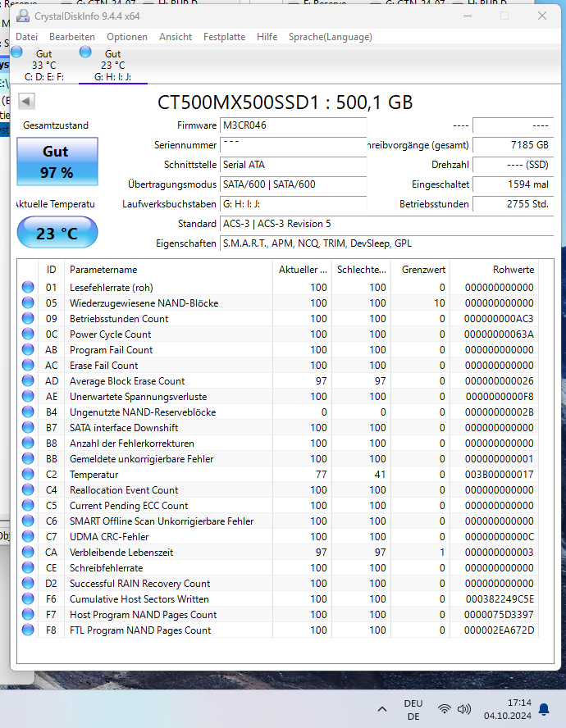Click status orb for Anzahl der Fehlerkorrekturen row

point(28,443)
